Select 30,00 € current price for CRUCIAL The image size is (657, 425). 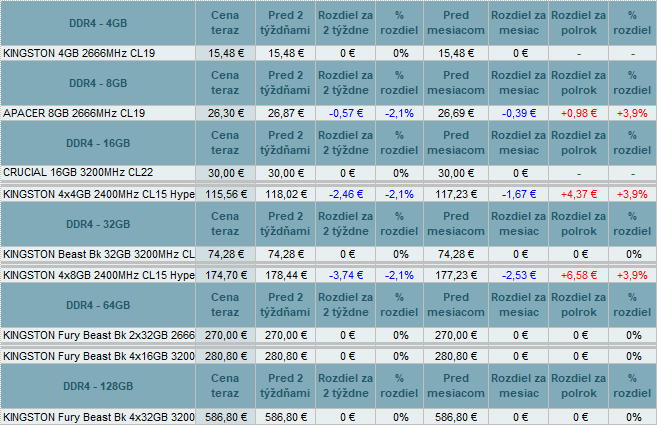click(225, 173)
